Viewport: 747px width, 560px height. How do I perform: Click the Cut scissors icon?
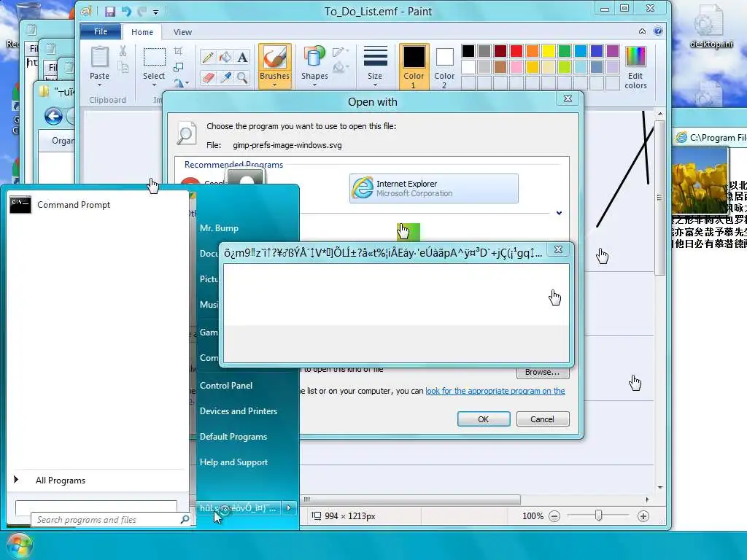click(x=123, y=51)
